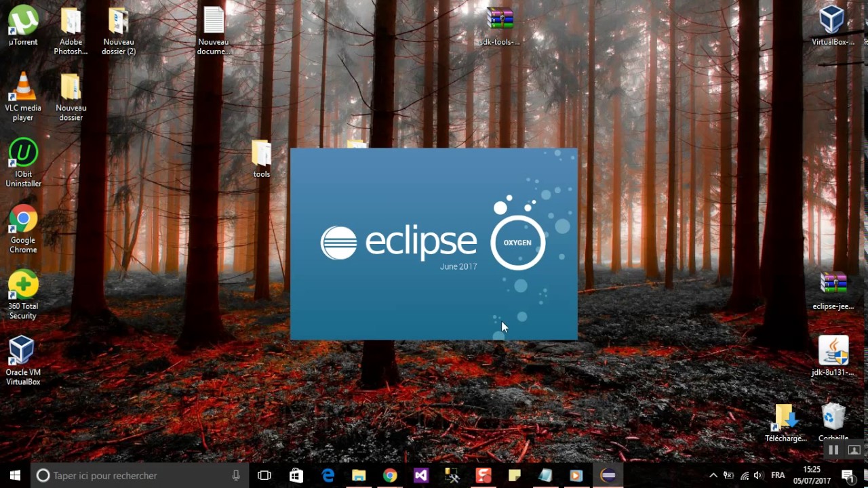Open Chrome from the taskbar

tap(390, 476)
